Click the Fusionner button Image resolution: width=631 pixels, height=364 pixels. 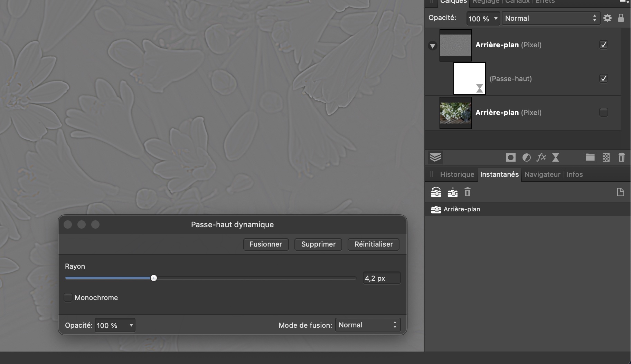click(x=266, y=244)
